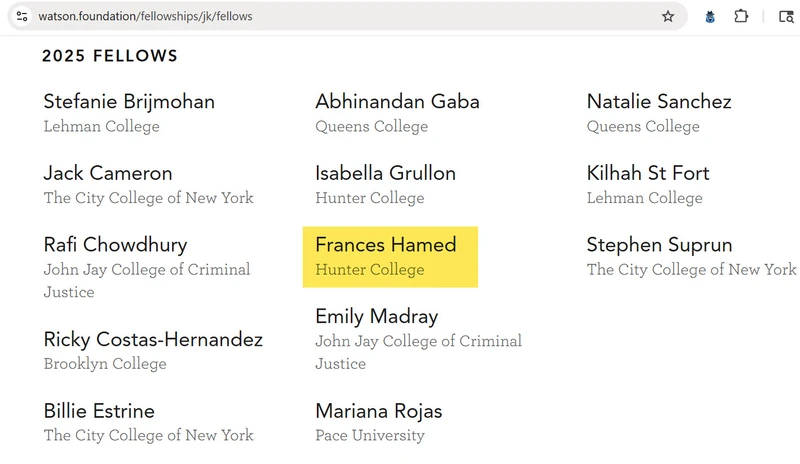Click the tab search icon at far right

[x=786, y=16]
